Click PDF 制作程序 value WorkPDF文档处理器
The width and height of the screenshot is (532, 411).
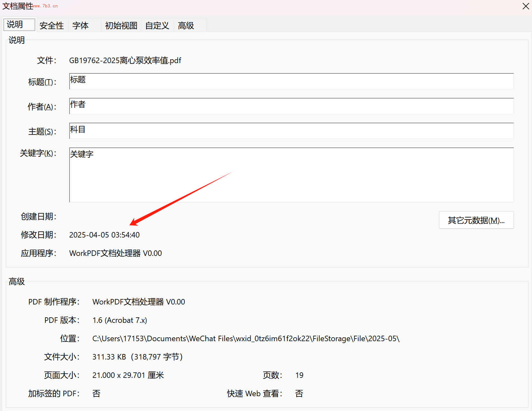pyautogui.click(x=139, y=302)
